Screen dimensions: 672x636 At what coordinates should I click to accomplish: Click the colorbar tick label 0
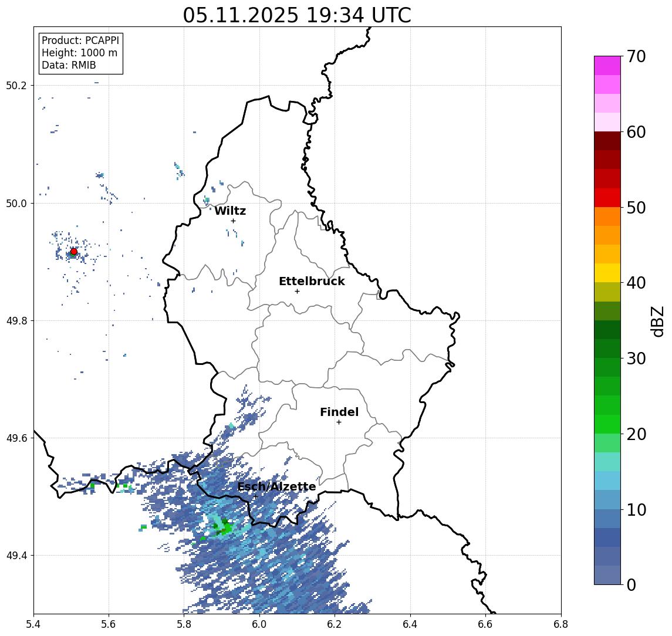[x=632, y=584]
